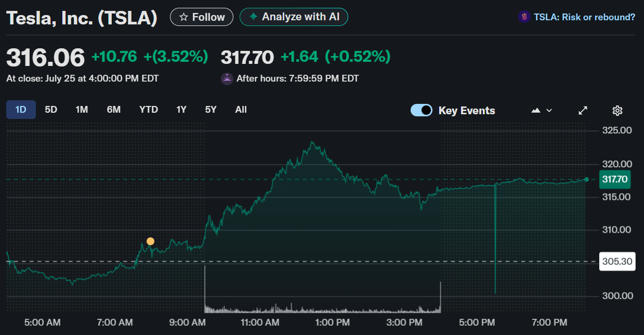644x335 pixels.
Task: Click the 315.00 axis label
Action: click(x=615, y=197)
